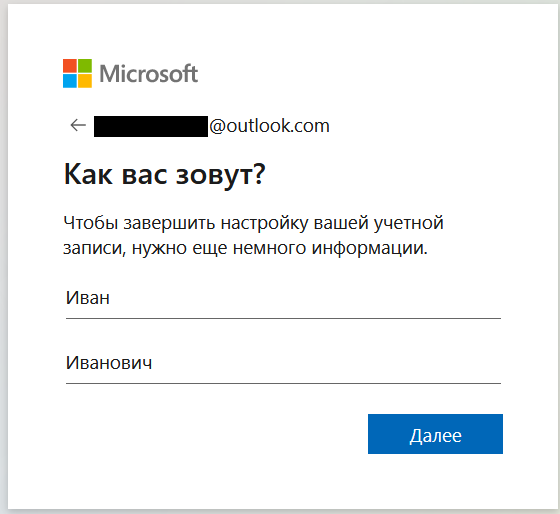The height and width of the screenshot is (514, 560).
Task: Continue with the blue Далее button
Action: pyautogui.click(x=435, y=434)
